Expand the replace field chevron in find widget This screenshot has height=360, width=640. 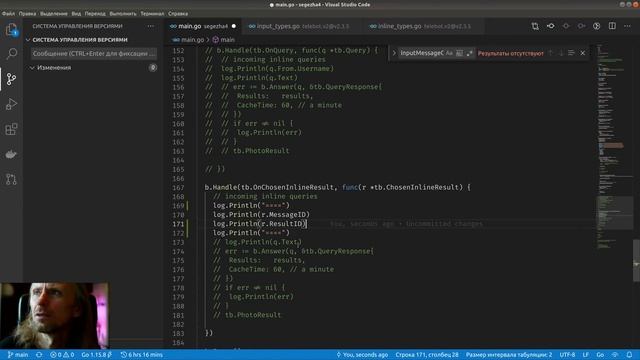pyautogui.click(x=394, y=53)
